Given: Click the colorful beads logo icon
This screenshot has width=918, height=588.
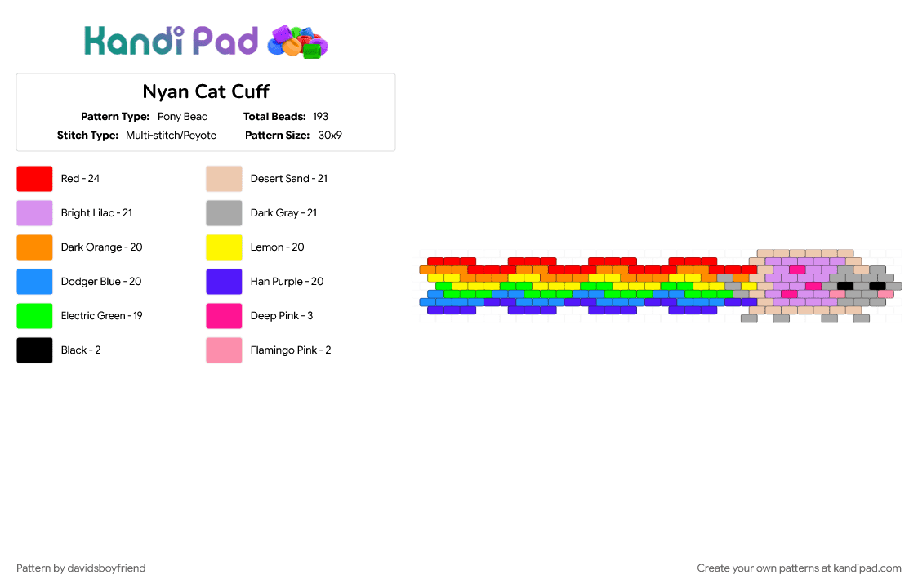Looking at the screenshot, I should pos(297,42).
